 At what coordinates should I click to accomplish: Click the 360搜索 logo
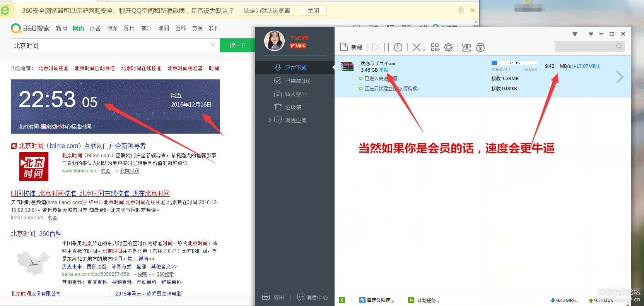coord(30,28)
